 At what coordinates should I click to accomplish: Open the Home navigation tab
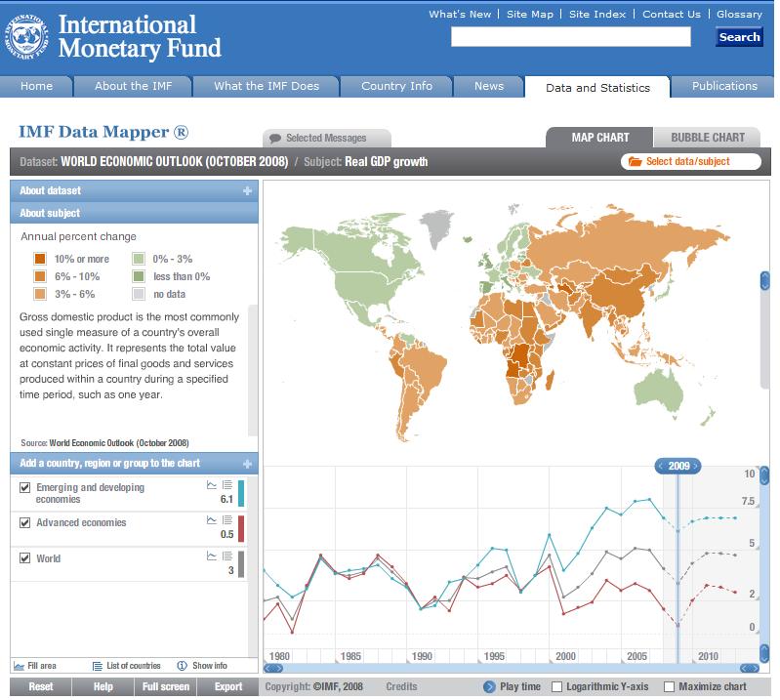tap(36, 87)
